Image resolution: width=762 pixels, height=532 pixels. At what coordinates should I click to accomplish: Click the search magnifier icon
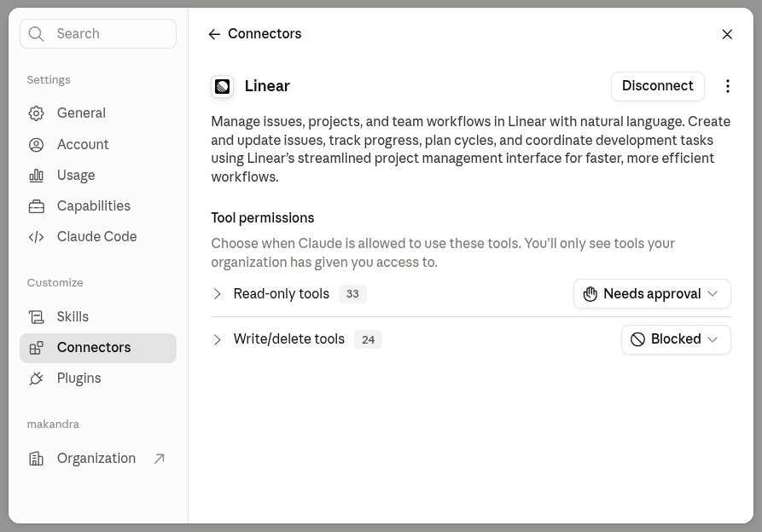coord(36,34)
